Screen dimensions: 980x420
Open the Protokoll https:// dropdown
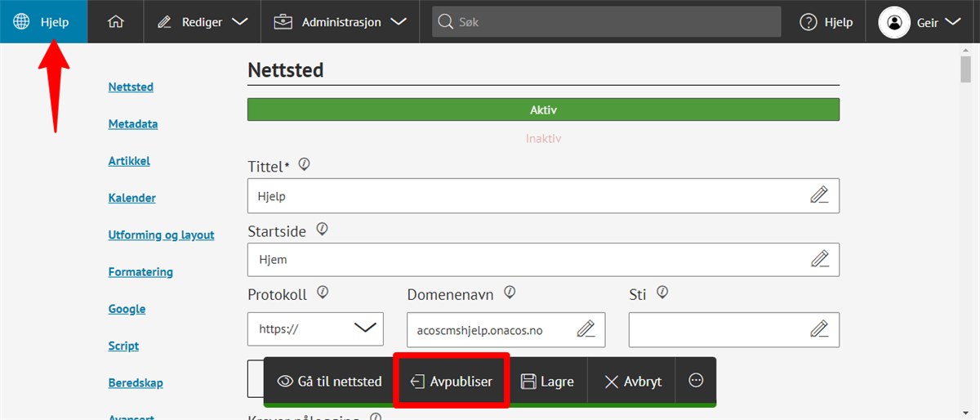tap(315, 329)
